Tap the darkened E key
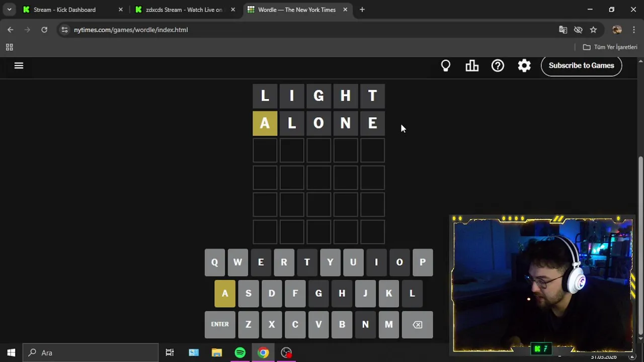This screenshot has height=362, width=644. click(x=261, y=262)
